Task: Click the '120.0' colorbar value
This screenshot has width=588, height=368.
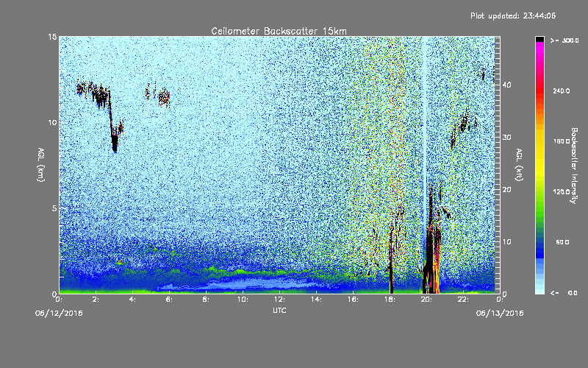Action: 562,192
